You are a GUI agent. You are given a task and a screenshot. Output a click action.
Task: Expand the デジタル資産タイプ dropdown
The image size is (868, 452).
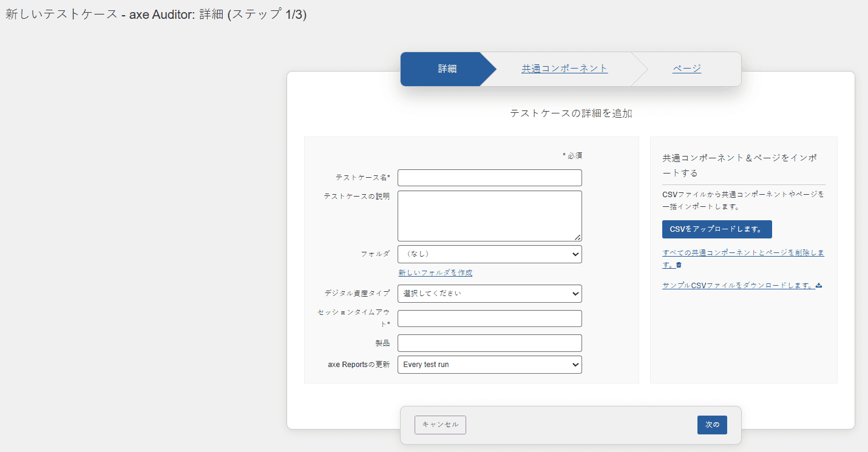tap(489, 294)
